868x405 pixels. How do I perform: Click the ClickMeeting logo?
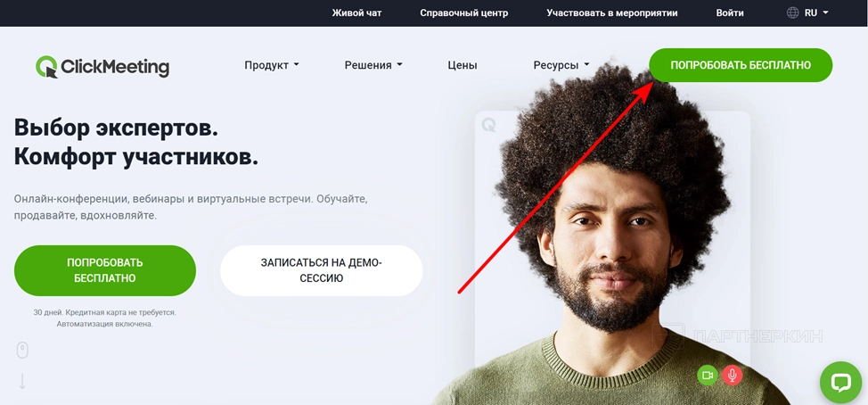[102, 67]
